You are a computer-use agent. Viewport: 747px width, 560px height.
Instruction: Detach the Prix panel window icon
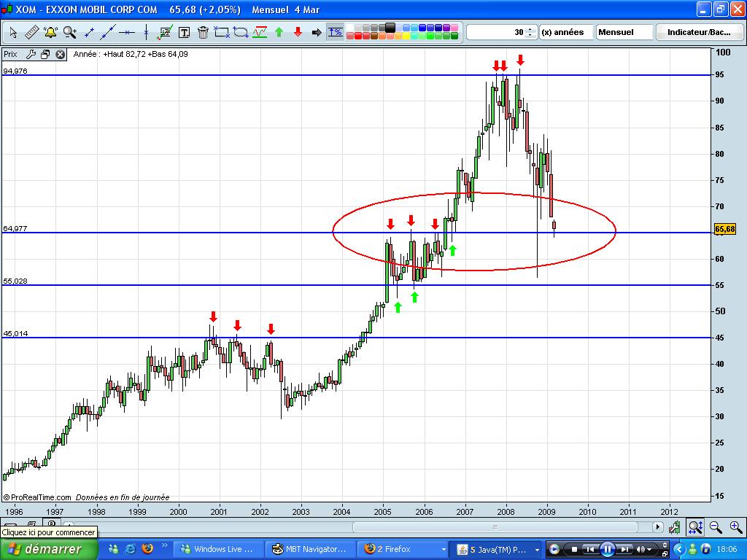pos(45,54)
